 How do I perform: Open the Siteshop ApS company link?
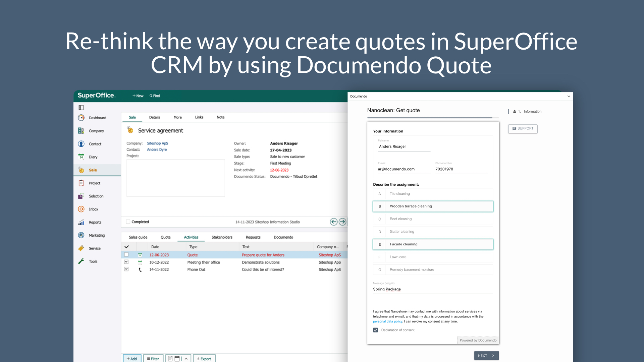point(157,143)
